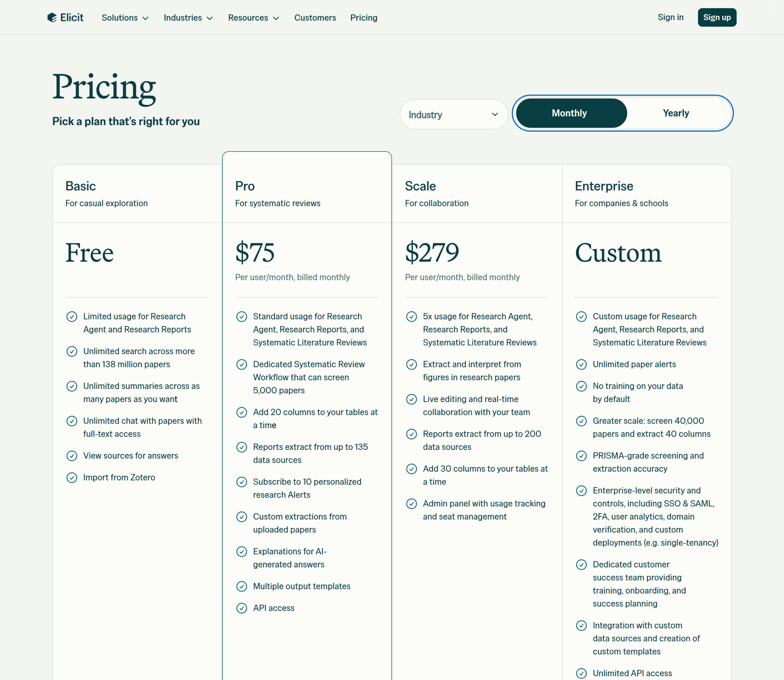This screenshot has height=680, width=784.
Task: Click checkmark icon beside Unlimited chat with papers
Action: [72, 421]
